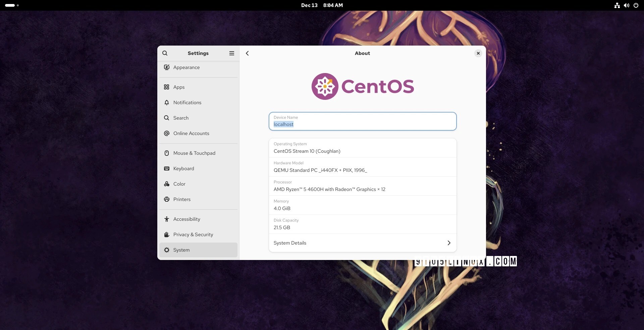Open the Settings hamburger menu

pos(231,53)
